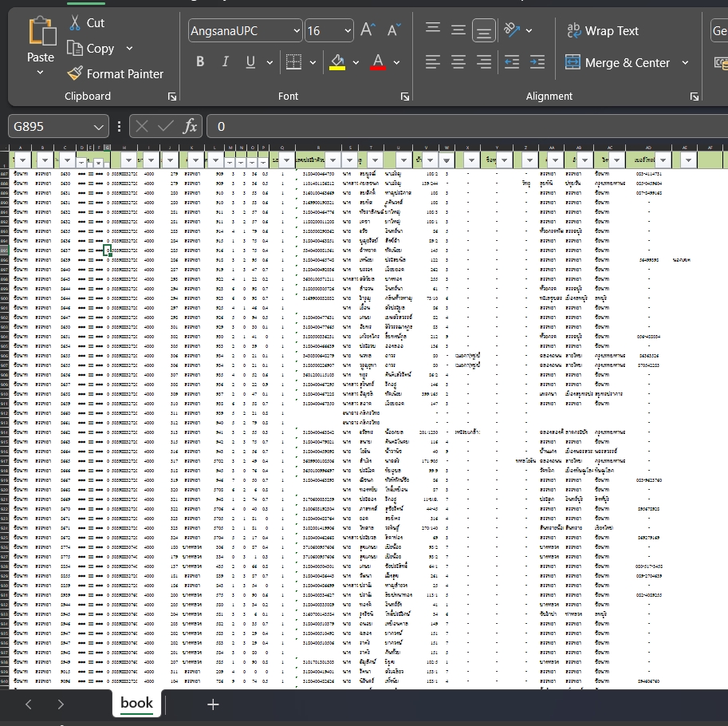Open the font size 16 dropdown
The width and height of the screenshot is (728, 726).
pyautogui.click(x=348, y=30)
